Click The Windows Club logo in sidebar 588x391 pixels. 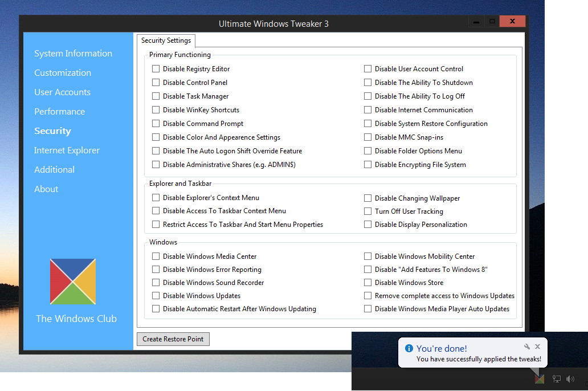tap(73, 282)
